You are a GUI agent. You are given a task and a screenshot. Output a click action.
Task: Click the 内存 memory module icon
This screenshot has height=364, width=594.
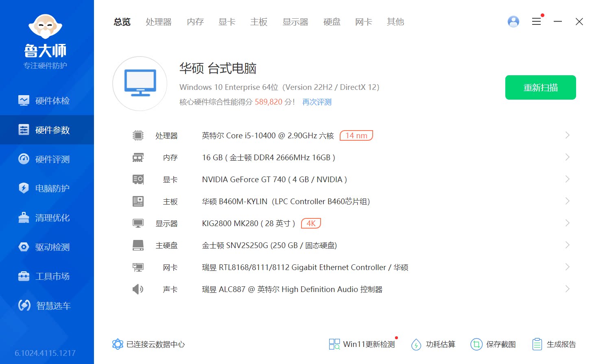138,157
